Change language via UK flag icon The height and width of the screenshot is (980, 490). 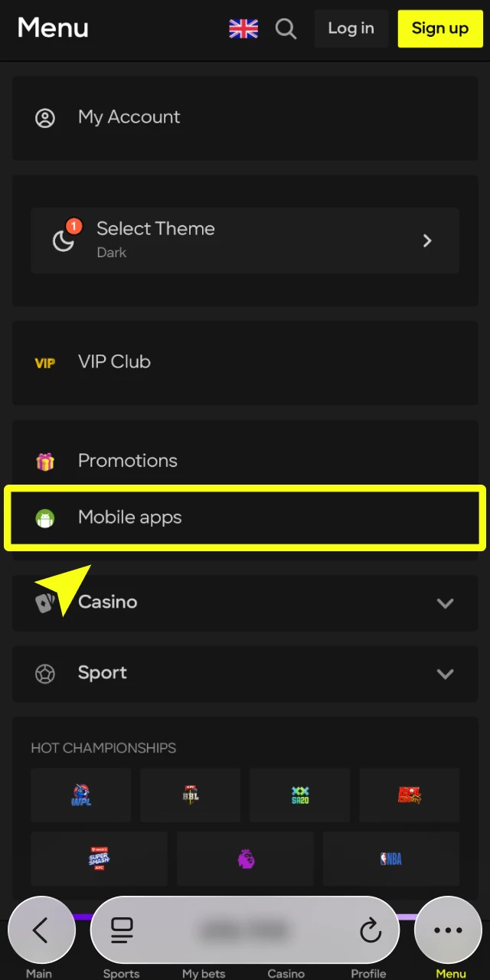point(243,29)
